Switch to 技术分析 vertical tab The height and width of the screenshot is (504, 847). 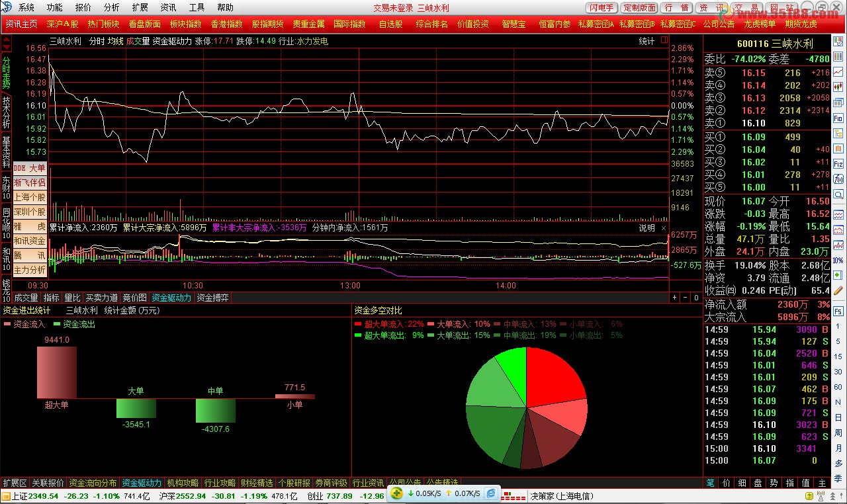[6, 112]
